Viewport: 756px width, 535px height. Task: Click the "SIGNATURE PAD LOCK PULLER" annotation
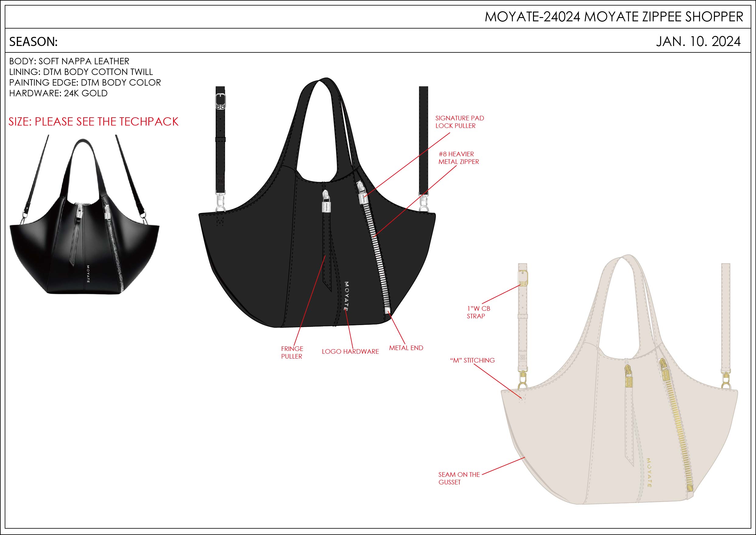[x=460, y=122]
